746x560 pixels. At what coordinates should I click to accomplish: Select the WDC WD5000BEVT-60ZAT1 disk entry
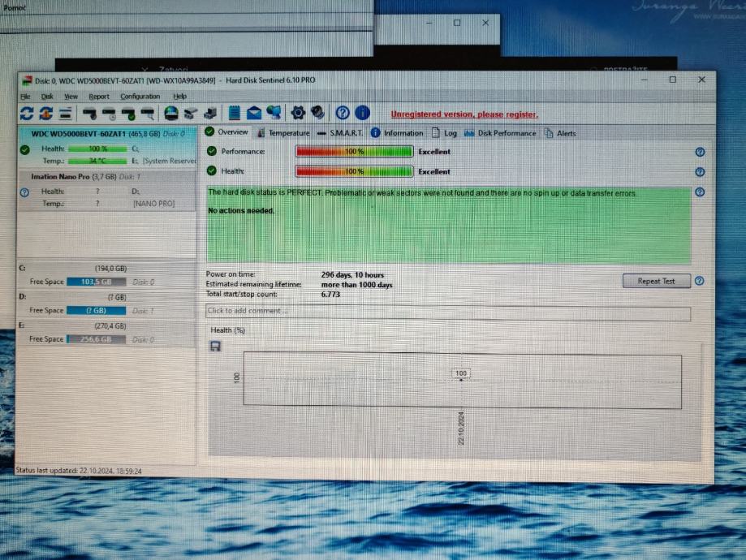[107, 148]
